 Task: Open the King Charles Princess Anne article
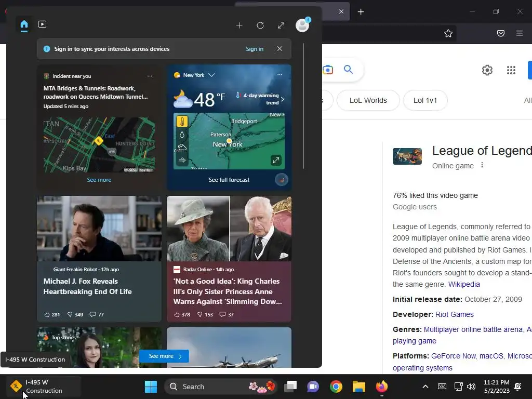pos(228,291)
